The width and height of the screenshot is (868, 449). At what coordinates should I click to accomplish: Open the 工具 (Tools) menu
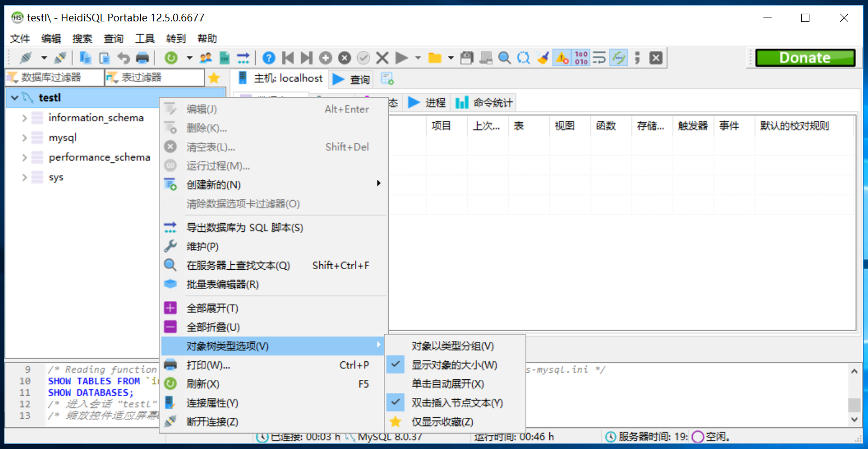[145, 38]
